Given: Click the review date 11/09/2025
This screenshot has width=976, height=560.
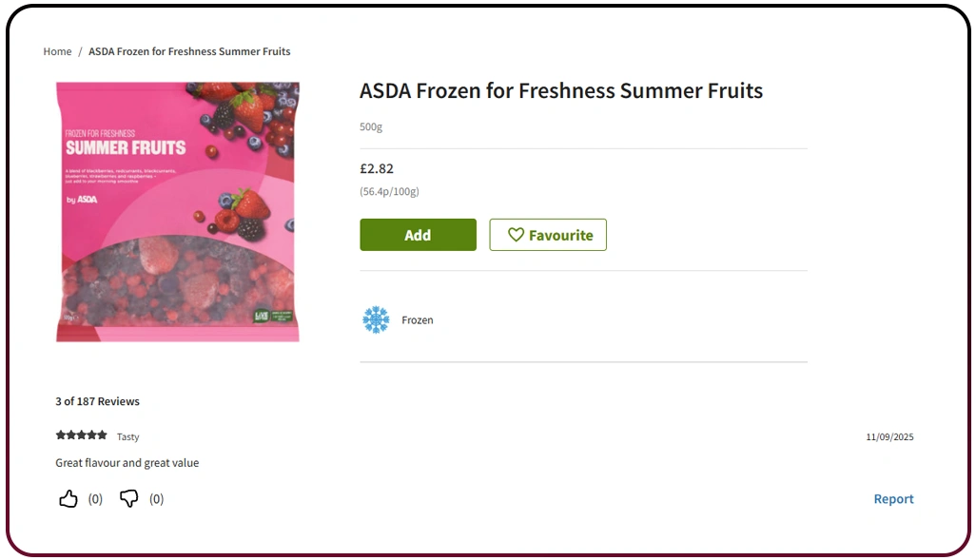Looking at the screenshot, I should point(889,437).
